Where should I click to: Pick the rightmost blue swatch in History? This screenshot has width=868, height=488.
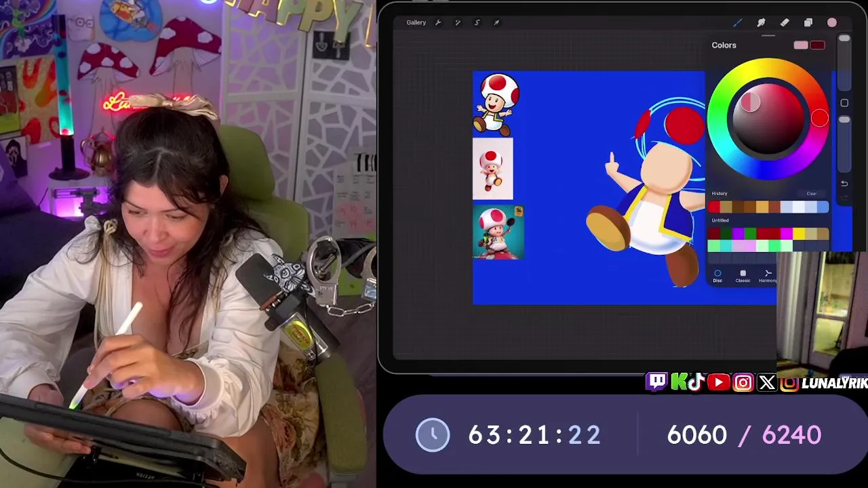pyautogui.click(x=823, y=207)
